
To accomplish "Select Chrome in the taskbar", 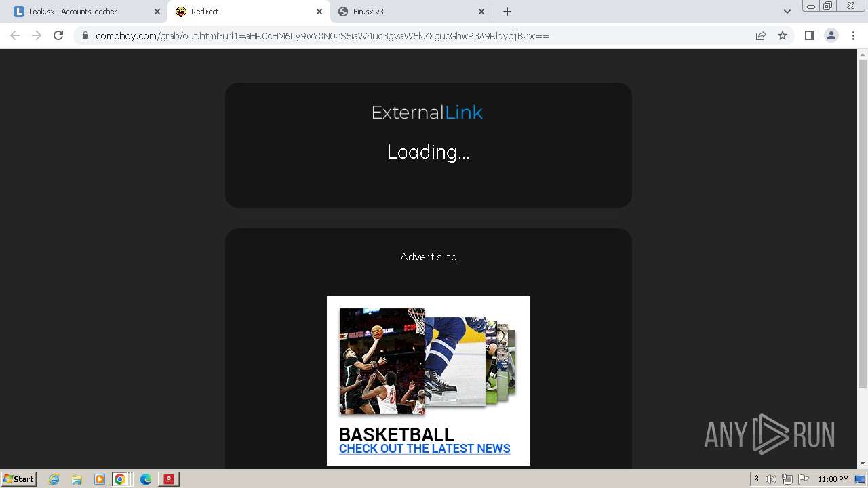I will tap(120, 479).
